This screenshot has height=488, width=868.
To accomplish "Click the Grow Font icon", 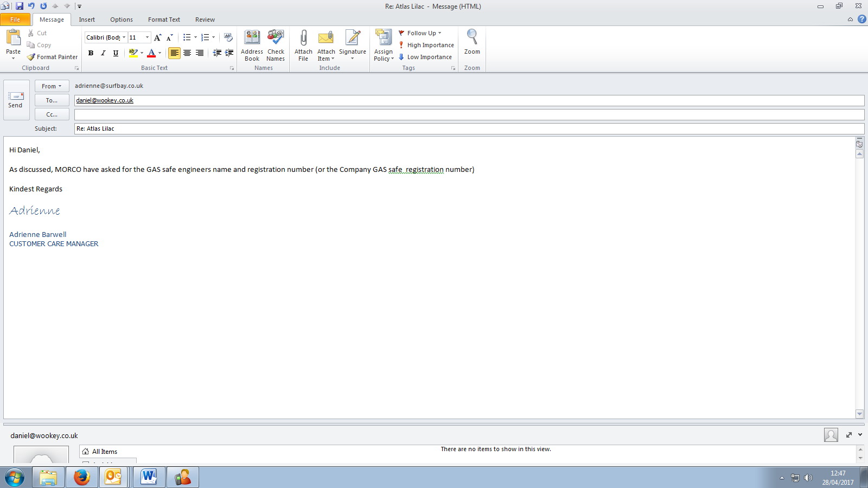I will coord(157,37).
